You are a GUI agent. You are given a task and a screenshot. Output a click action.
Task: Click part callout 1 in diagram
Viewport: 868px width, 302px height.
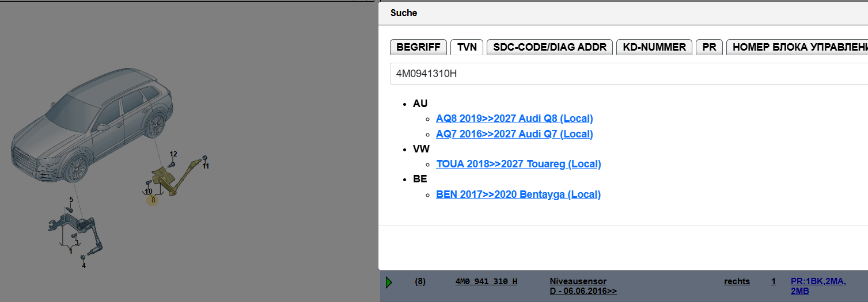pos(70,251)
